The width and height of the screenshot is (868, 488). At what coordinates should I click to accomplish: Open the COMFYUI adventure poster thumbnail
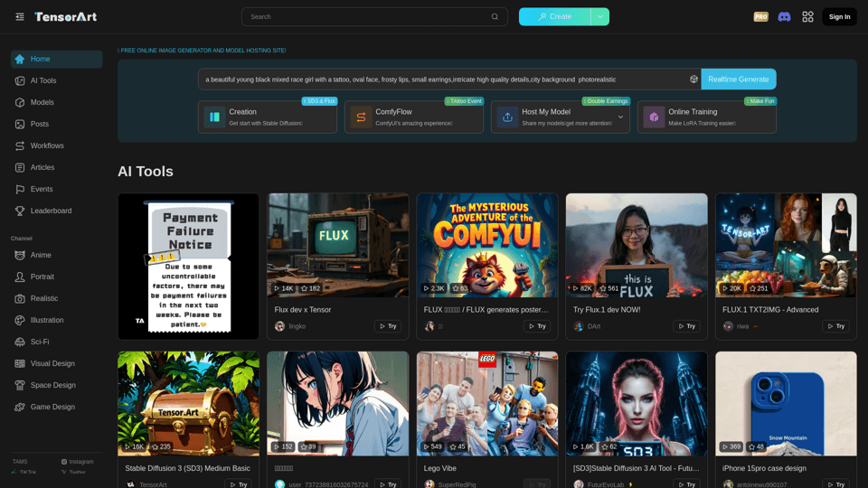tap(487, 245)
